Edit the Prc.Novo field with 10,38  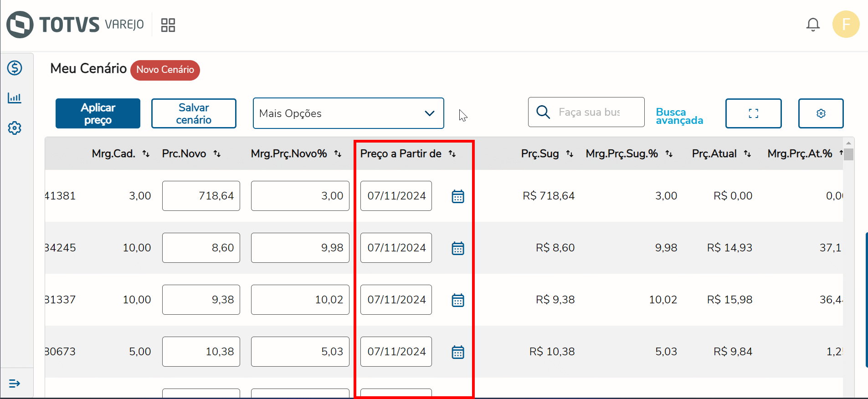pyautogui.click(x=201, y=352)
